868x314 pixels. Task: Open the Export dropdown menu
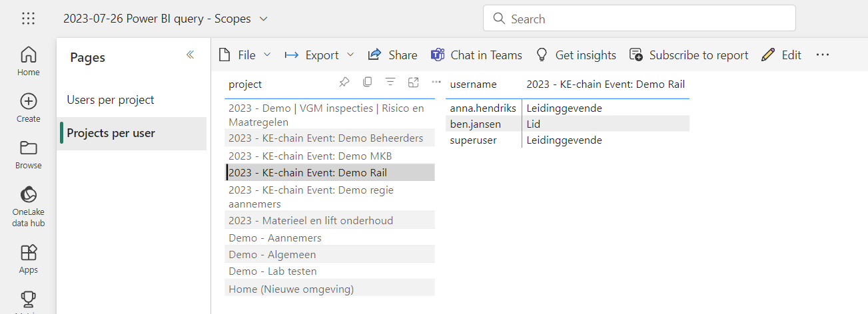pyautogui.click(x=320, y=55)
